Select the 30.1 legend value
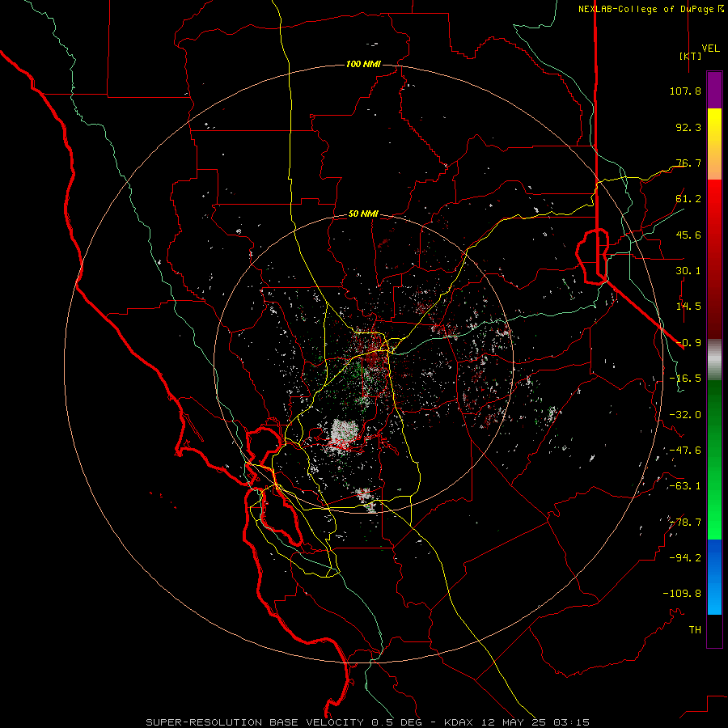This screenshot has width=728, height=728. pos(688,271)
